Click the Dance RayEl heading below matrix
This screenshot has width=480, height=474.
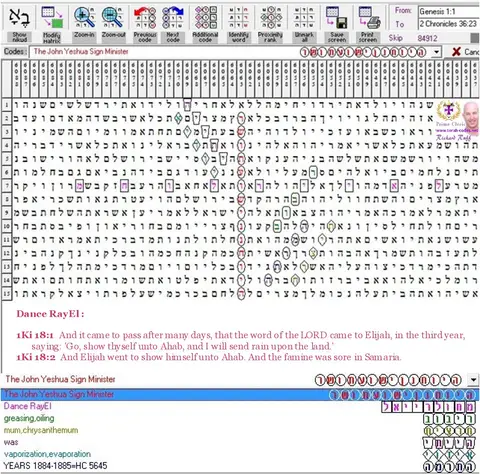click(50, 314)
